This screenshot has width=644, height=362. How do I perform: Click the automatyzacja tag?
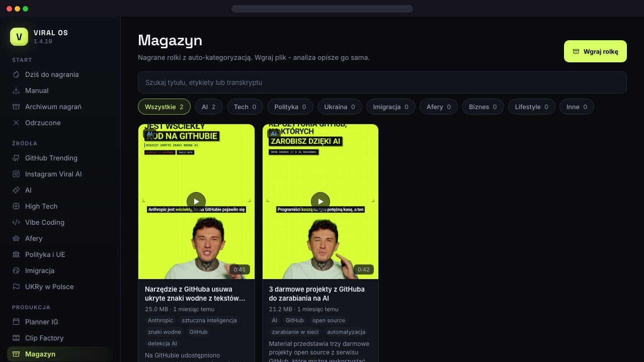(x=346, y=332)
